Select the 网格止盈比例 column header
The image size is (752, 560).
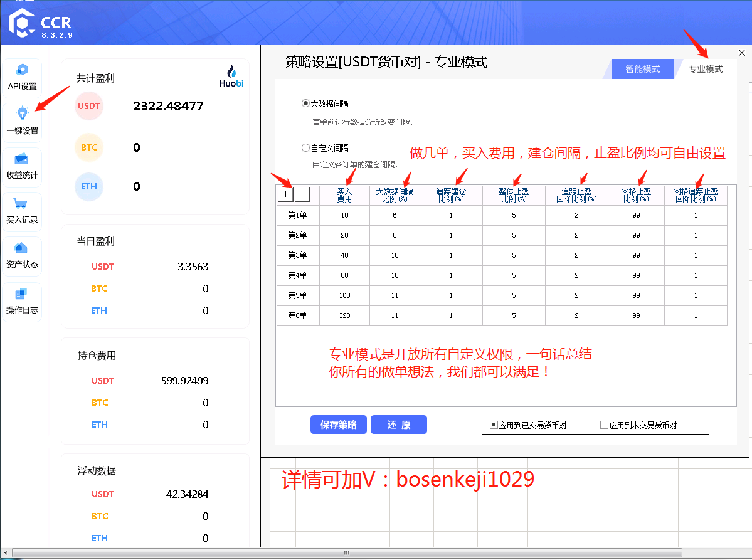pos(636,195)
